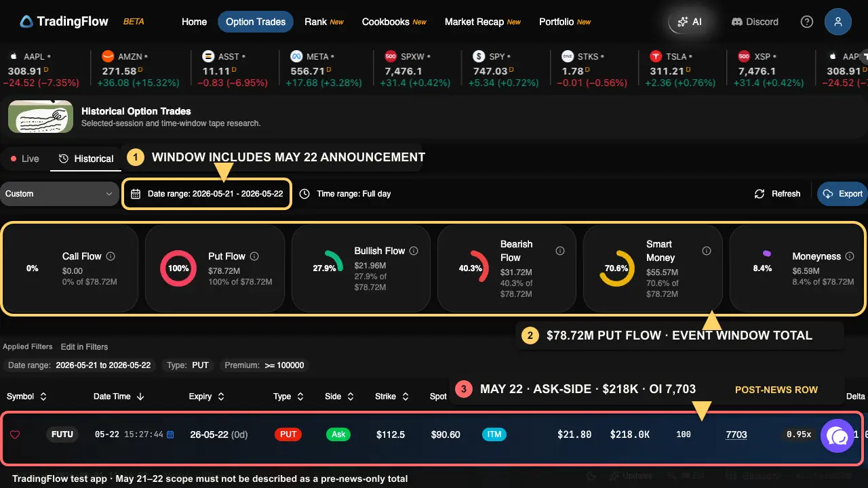The width and height of the screenshot is (868, 488).
Task: Sort by the Expiry column
Action: (x=207, y=396)
